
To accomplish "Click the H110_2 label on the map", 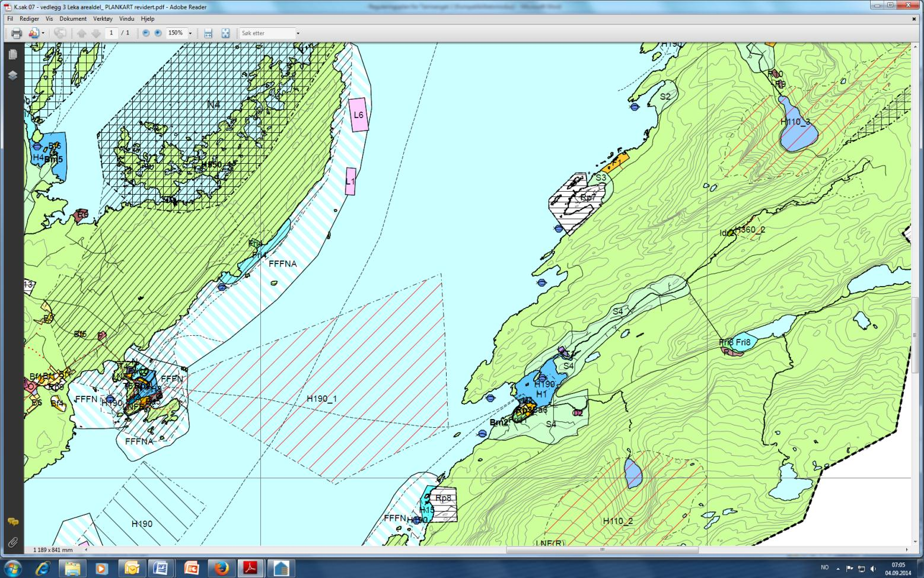I will pos(618,521).
